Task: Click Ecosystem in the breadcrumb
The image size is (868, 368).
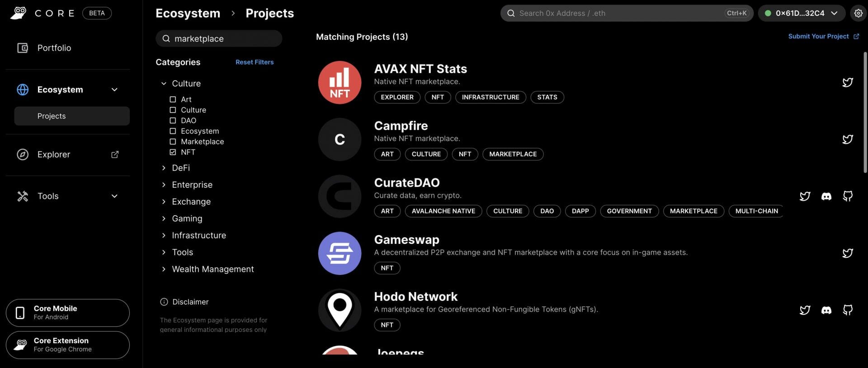Action: click(x=188, y=13)
